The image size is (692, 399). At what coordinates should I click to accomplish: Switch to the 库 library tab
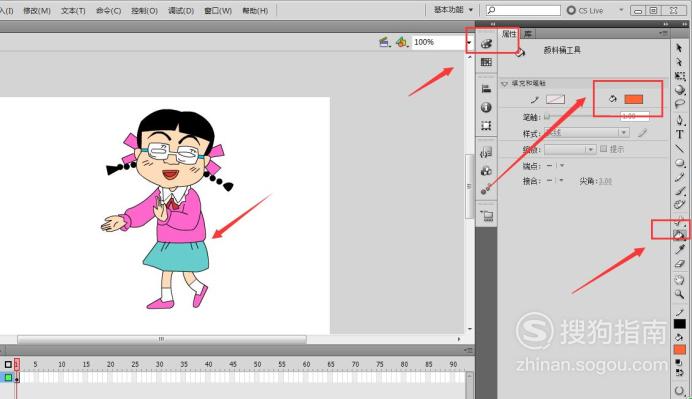(x=528, y=34)
